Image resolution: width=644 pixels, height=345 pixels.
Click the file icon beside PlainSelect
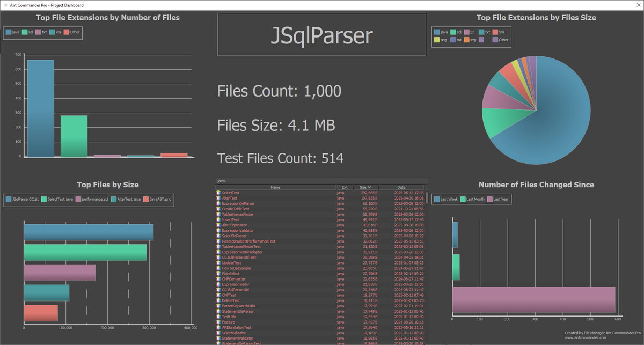tap(218, 274)
